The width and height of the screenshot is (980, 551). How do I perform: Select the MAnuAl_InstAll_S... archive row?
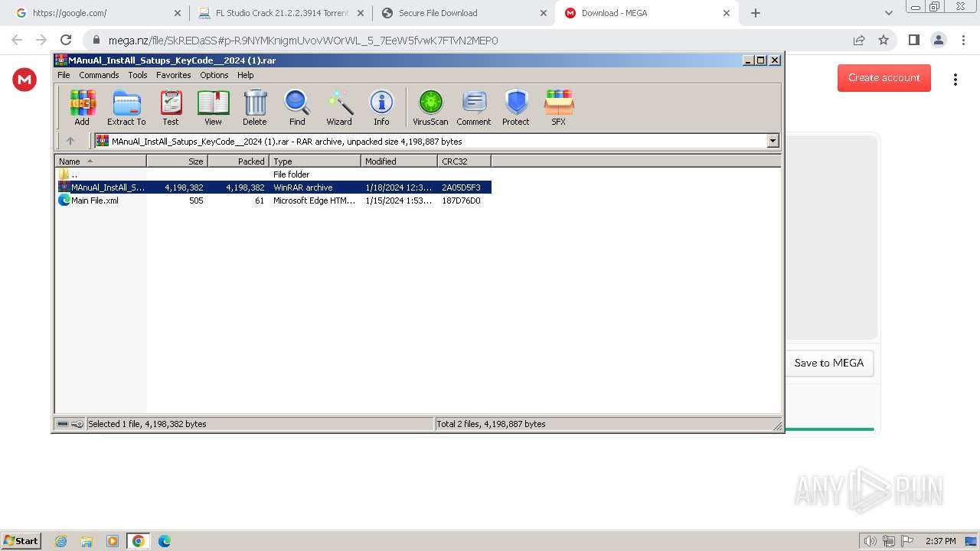click(273, 187)
